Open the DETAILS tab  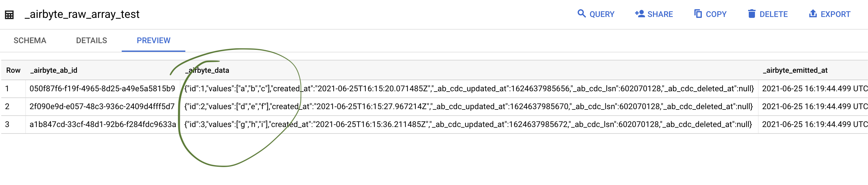[x=91, y=40]
